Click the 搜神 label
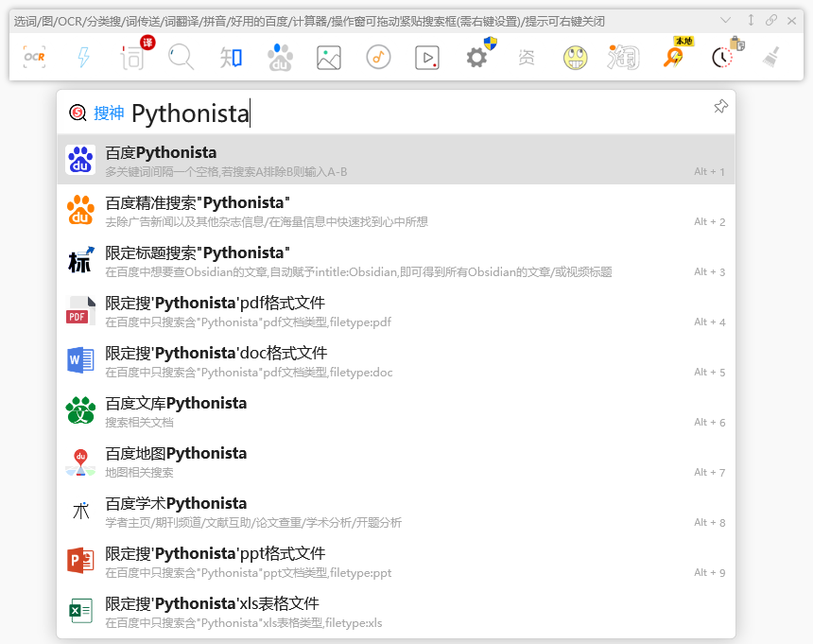813x644 pixels. 109,113
